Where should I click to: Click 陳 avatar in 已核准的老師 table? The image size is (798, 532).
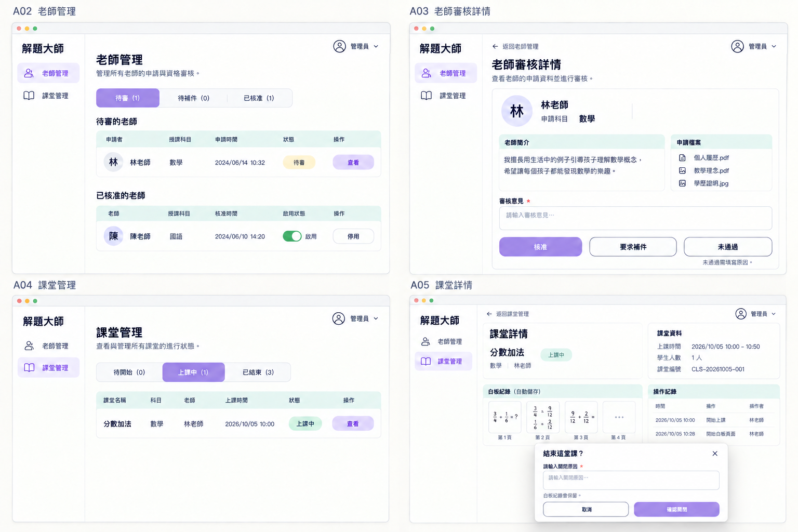113,236
